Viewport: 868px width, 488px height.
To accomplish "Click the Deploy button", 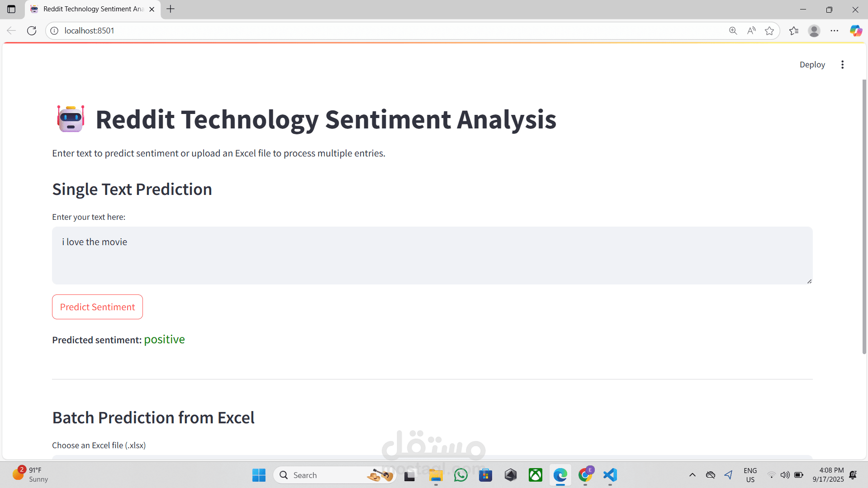I will point(812,64).
